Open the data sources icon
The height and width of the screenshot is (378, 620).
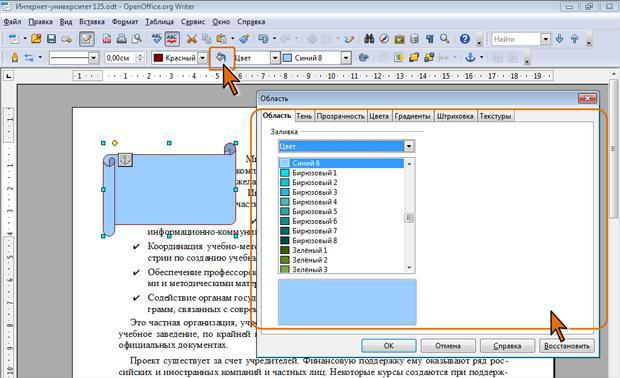click(414, 39)
